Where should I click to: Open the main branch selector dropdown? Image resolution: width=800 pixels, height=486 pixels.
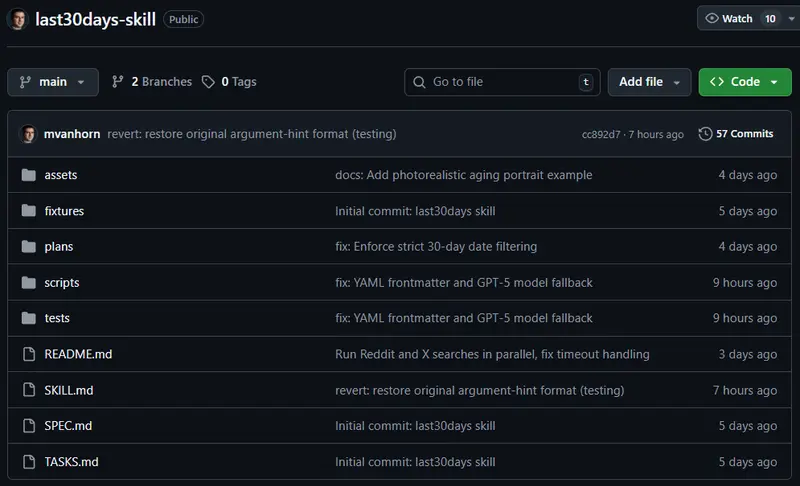(x=53, y=82)
